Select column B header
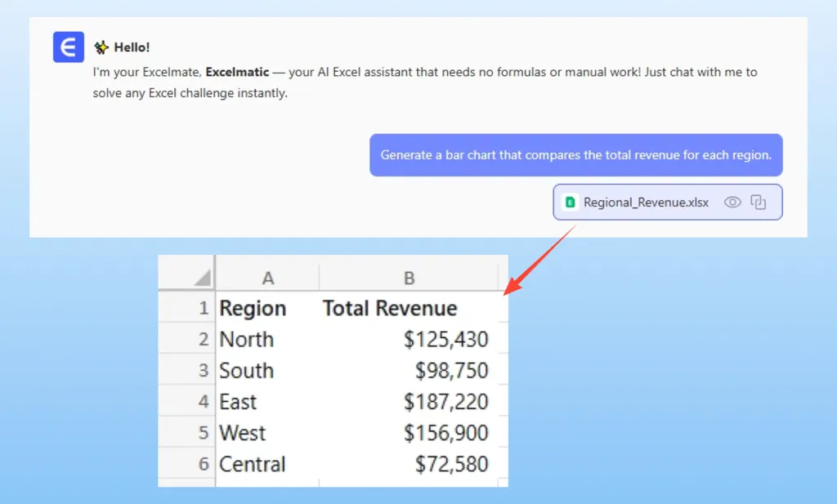 coord(409,279)
